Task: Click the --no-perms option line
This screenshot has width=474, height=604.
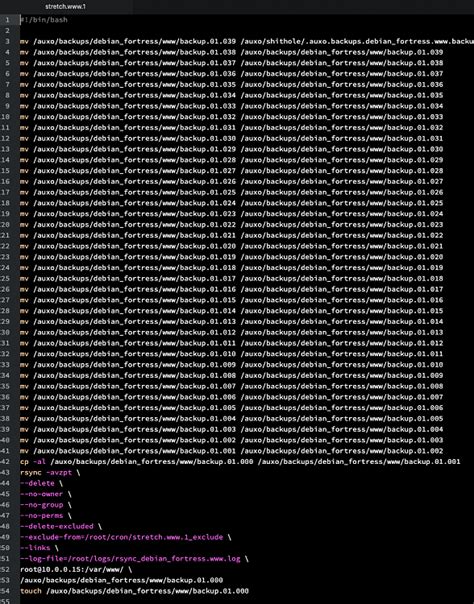Action: click(46, 515)
